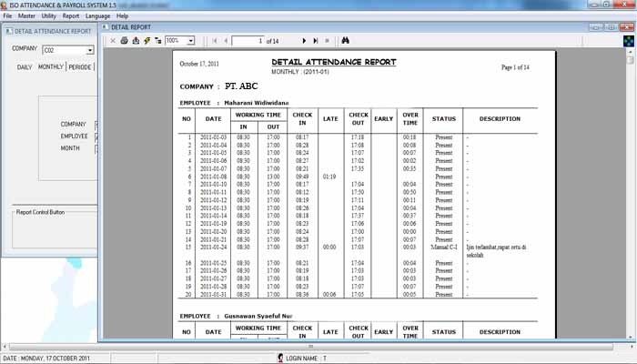Go to the previous report page
The width and height of the screenshot is (637, 364).
coord(226,41)
